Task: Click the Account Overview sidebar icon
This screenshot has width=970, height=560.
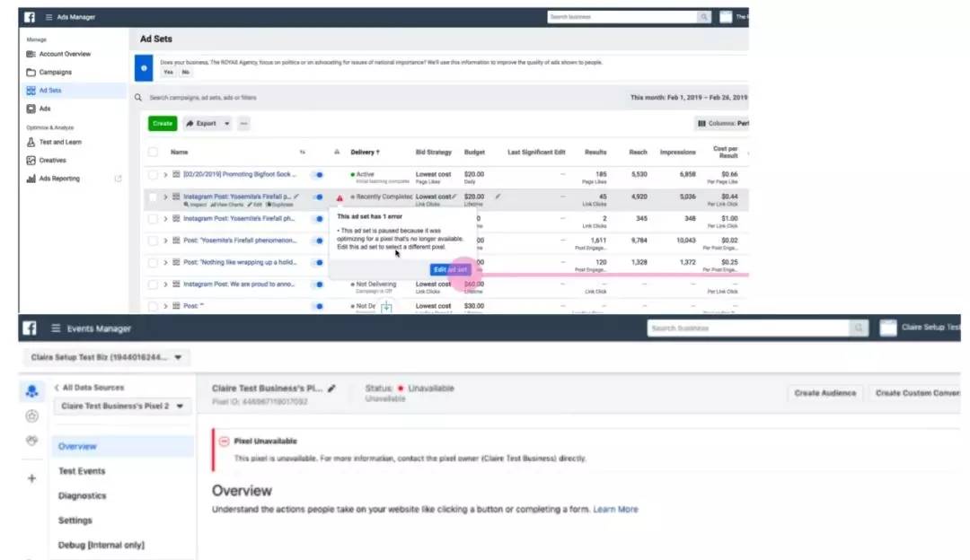Action: tap(31, 55)
